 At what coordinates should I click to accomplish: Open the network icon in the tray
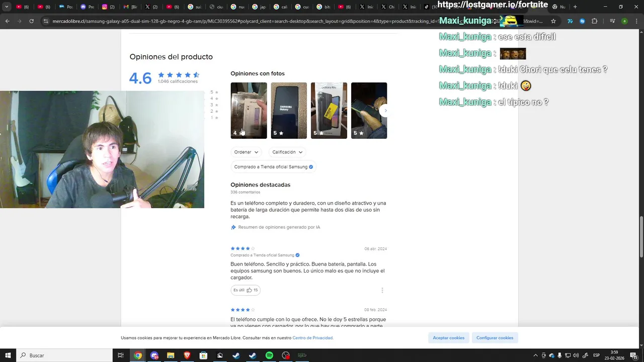568,355
